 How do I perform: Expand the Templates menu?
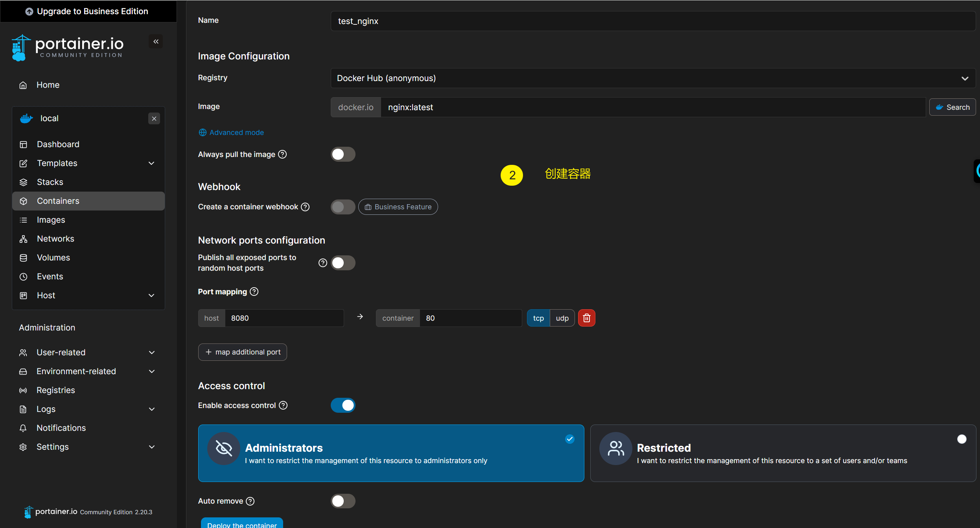(151, 163)
